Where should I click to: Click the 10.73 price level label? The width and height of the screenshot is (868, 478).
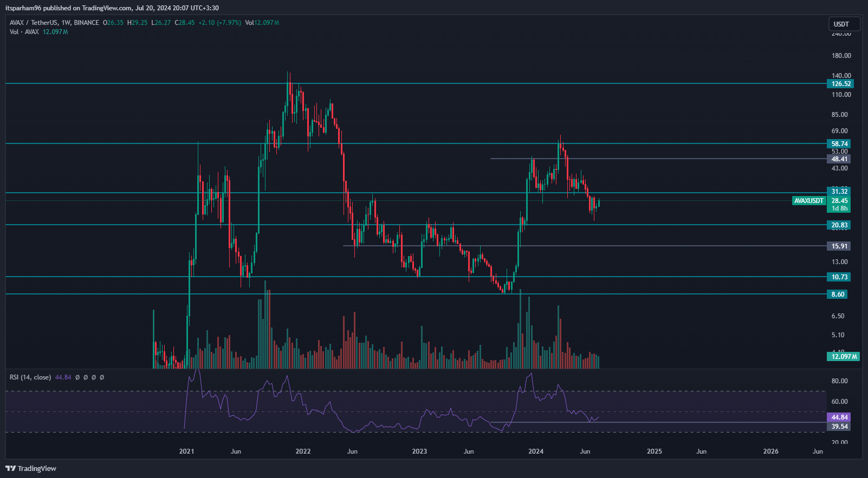click(839, 277)
